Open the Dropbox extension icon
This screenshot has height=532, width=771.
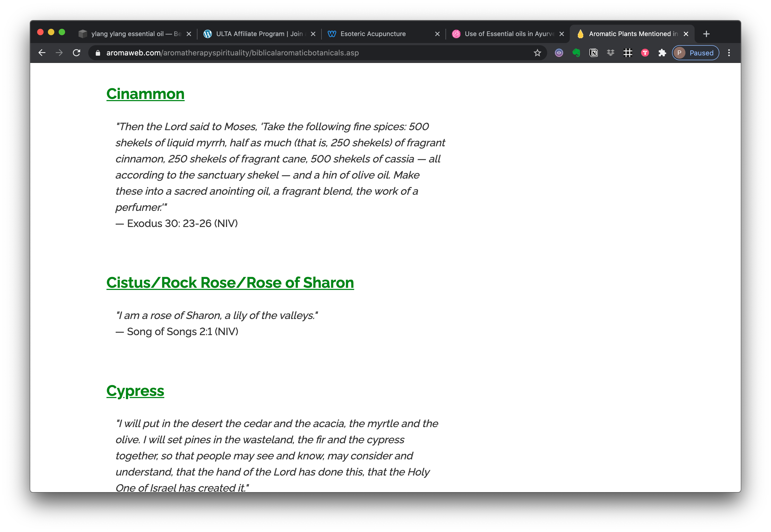coord(611,53)
